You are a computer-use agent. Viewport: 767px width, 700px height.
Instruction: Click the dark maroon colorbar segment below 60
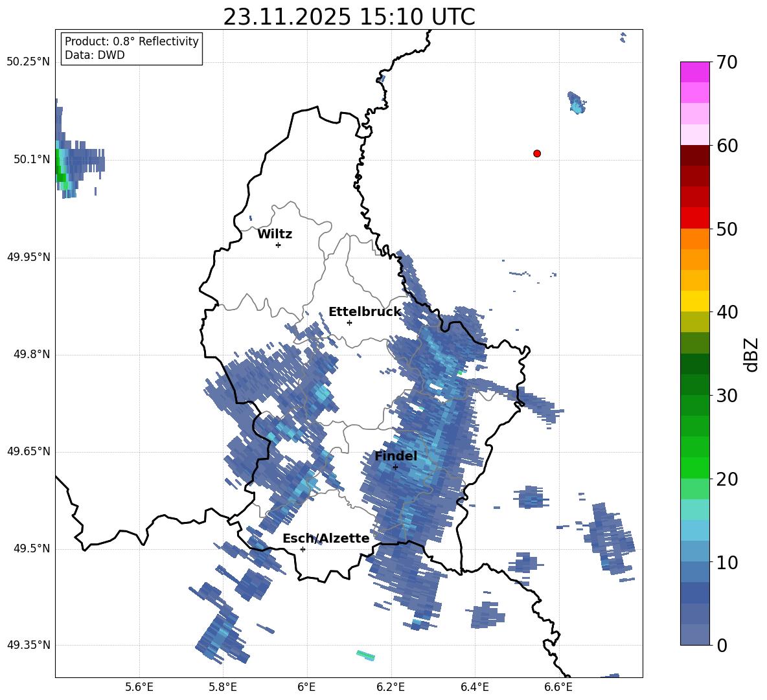[x=694, y=156]
